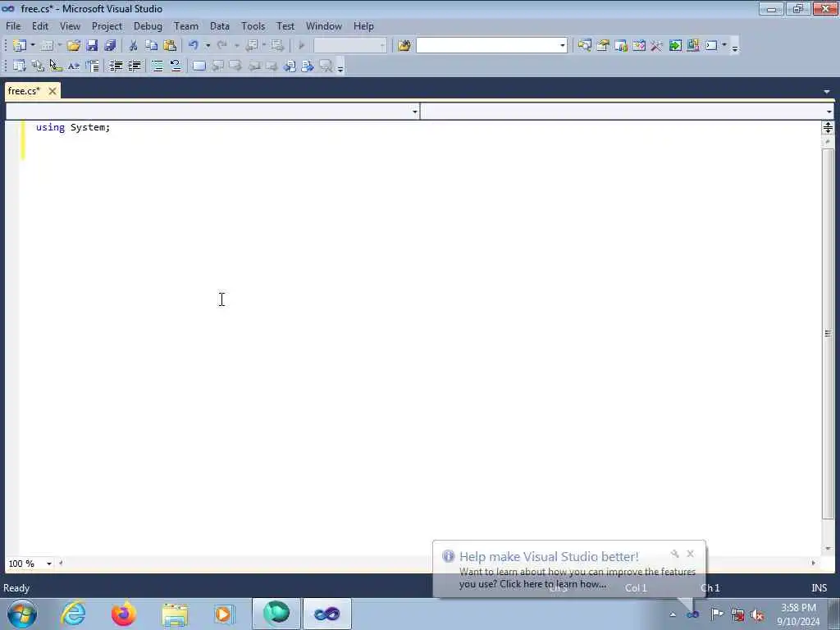Screen dimensions: 840x630
Task: Click the Save All icon
Action: tap(110, 46)
